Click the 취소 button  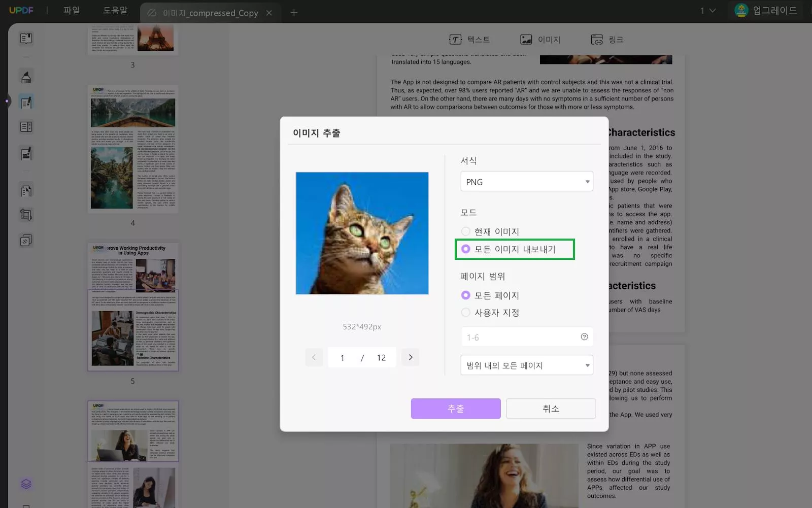(x=551, y=409)
